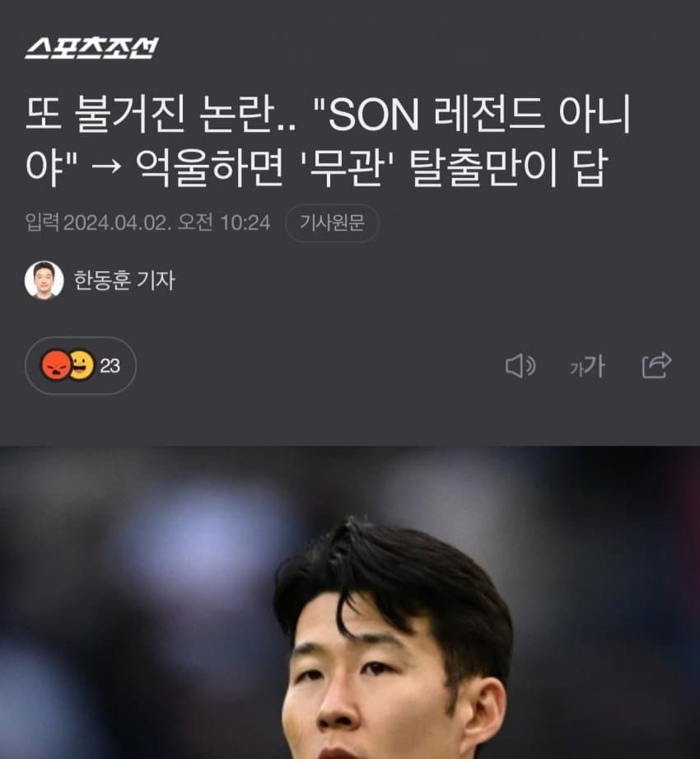Viewport: 700px width, 759px height.
Task: Open the article photo of player
Action: pos(350,602)
